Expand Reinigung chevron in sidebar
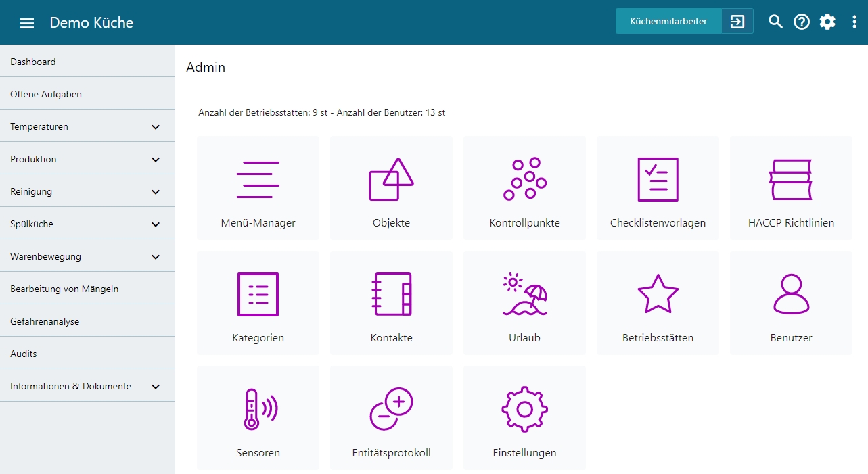 [156, 192]
